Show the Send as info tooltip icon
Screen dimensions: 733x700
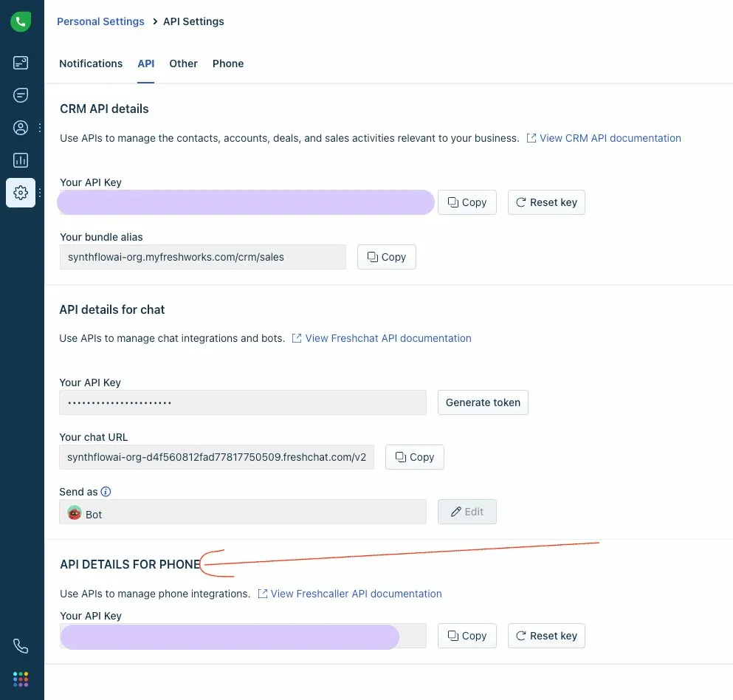click(x=106, y=492)
